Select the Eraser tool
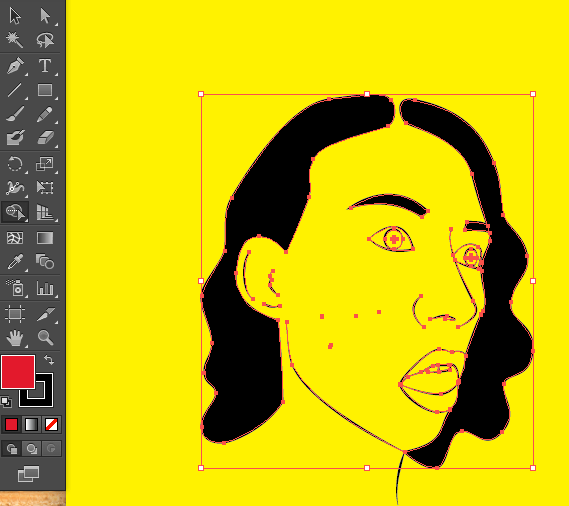The image size is (569, 506). (45, 138)
